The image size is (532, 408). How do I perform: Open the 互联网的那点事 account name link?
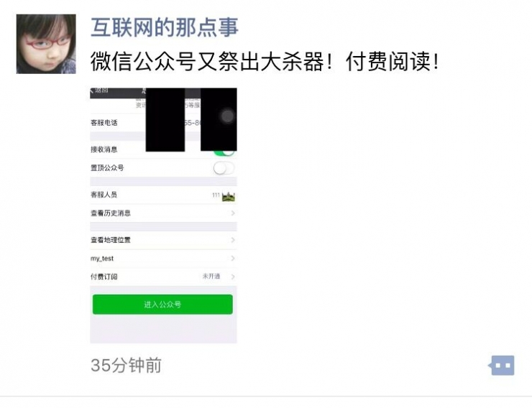165,27
